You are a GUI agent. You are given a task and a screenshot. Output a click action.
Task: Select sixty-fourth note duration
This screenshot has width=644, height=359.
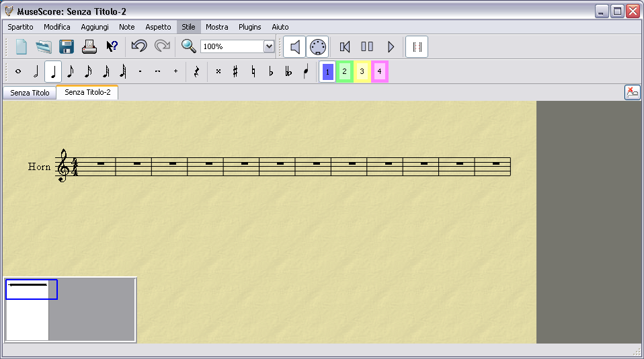pos(123,71)
